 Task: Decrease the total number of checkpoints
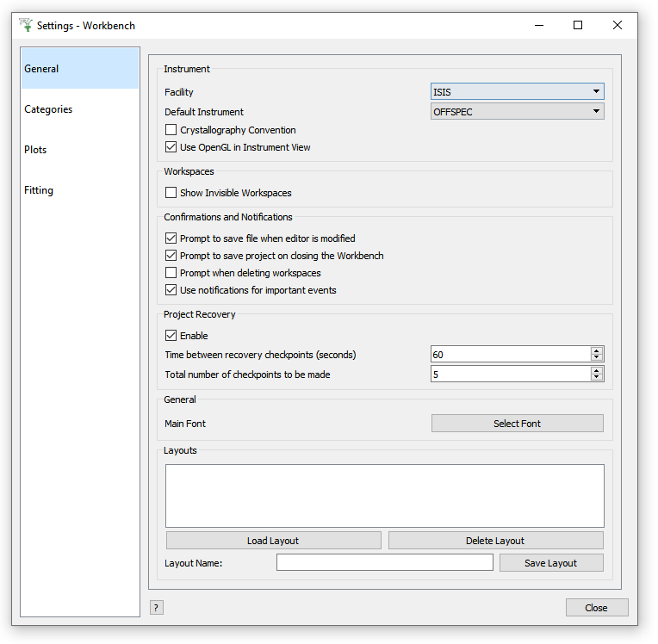[x=596, y=378]
